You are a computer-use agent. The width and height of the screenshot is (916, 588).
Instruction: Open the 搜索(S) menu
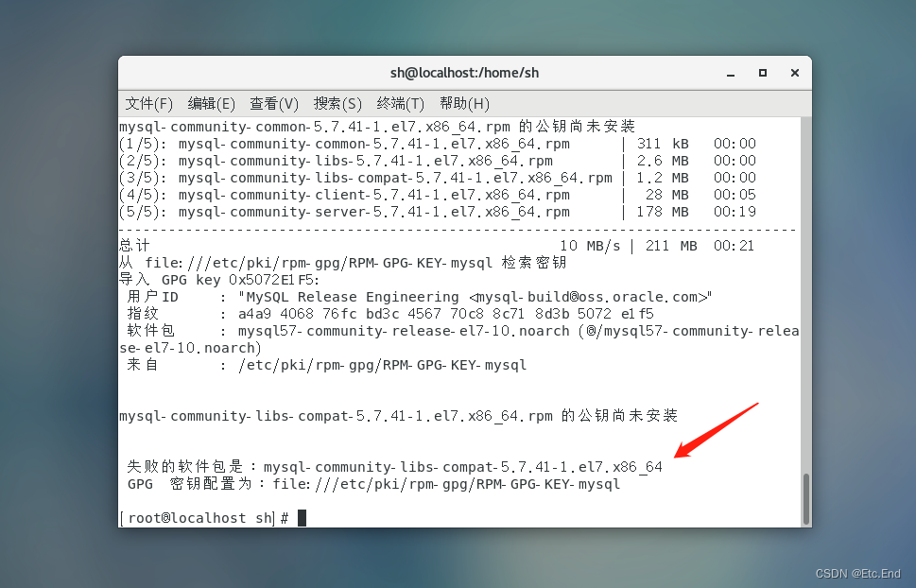point(337,103)
